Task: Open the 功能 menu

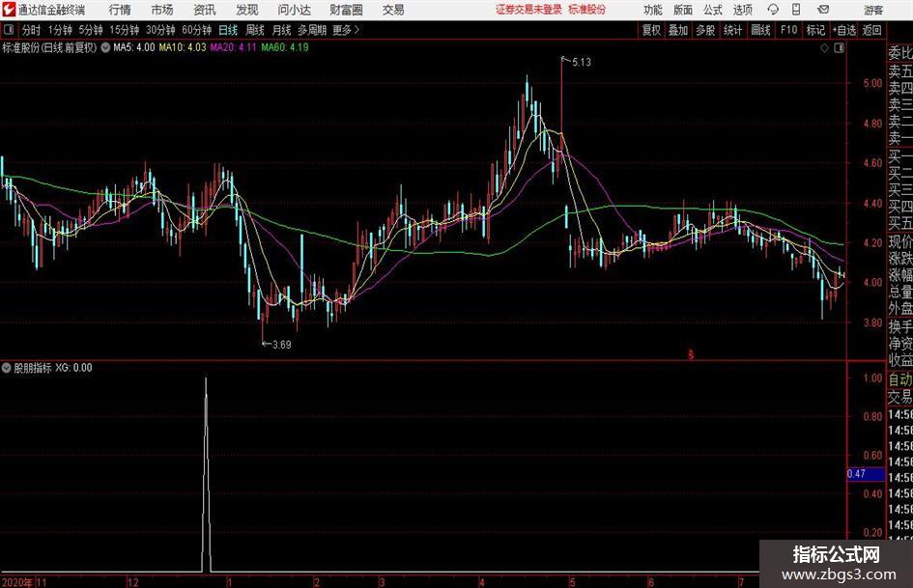Action: (653, 10)
